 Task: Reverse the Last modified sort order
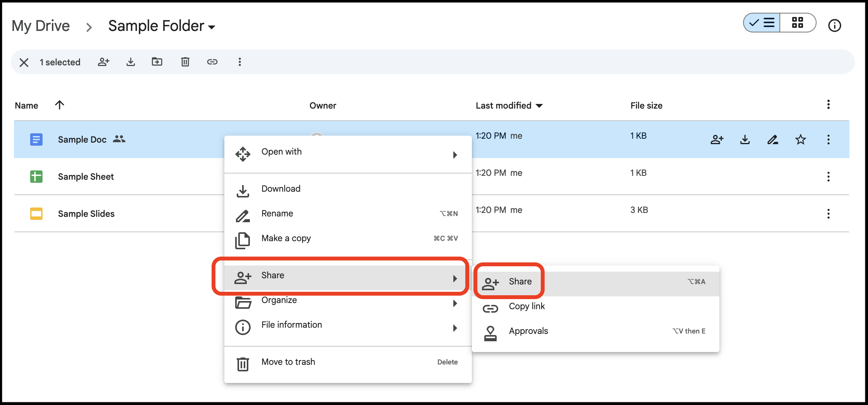(x=540, y=105)
